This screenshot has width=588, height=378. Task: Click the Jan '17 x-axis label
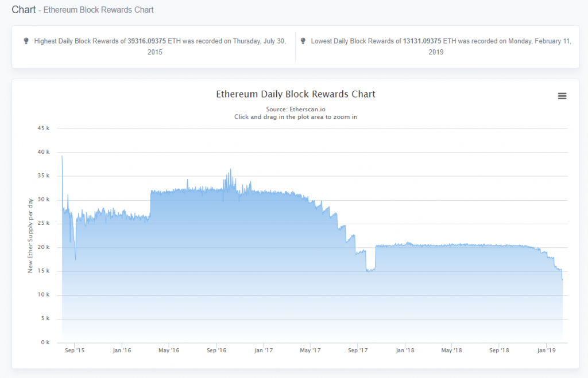263,350
